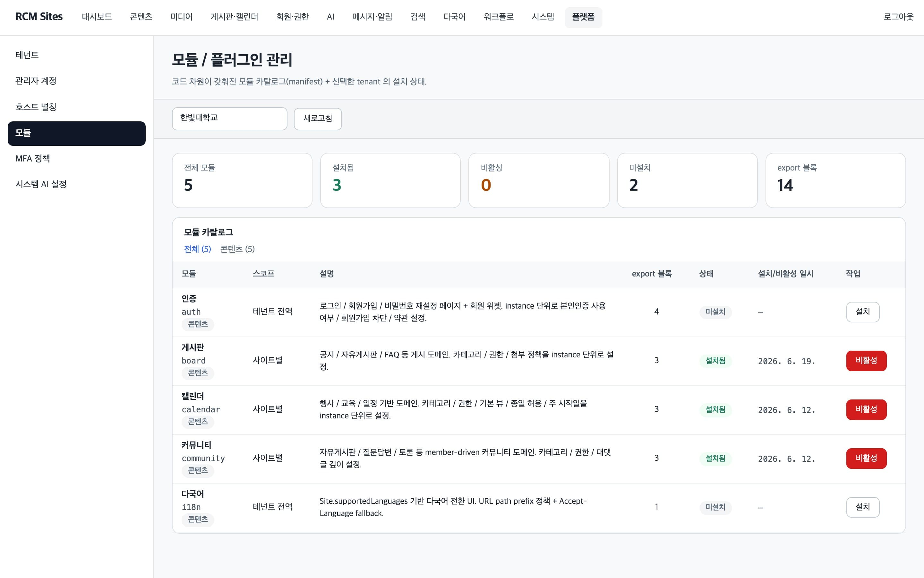Go to 호스트 별칭 in the sidebar
Screen dimensions: 924x578
point(76,107)
